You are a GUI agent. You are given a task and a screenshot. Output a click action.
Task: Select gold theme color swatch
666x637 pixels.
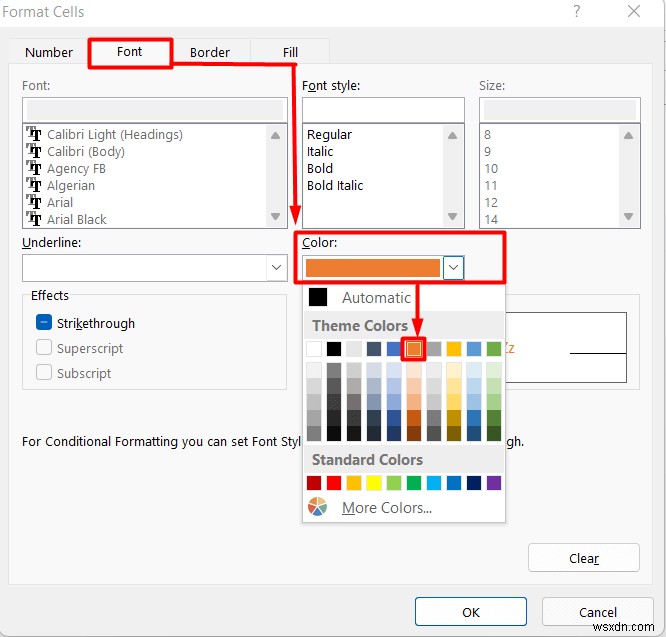tap(454, 349)
